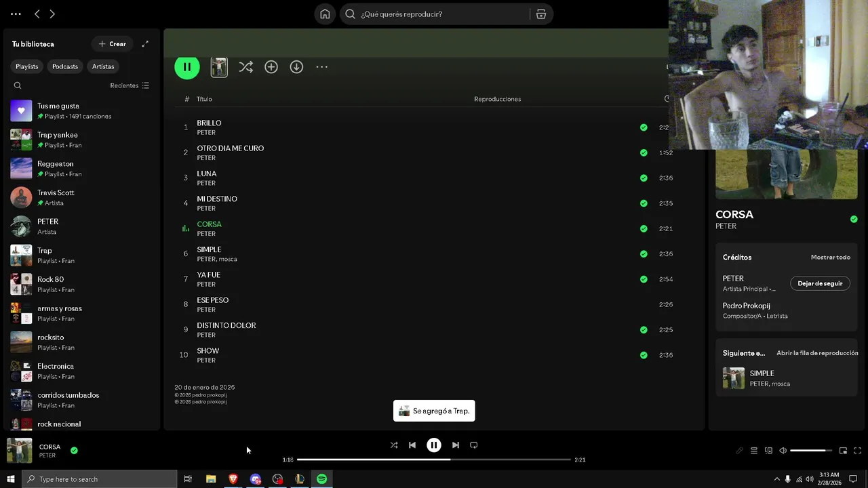Open Recientes sort dropdown in library
The width and height of the screenshot is (868, 488).
pyautogui.click(x=130, y=85)
